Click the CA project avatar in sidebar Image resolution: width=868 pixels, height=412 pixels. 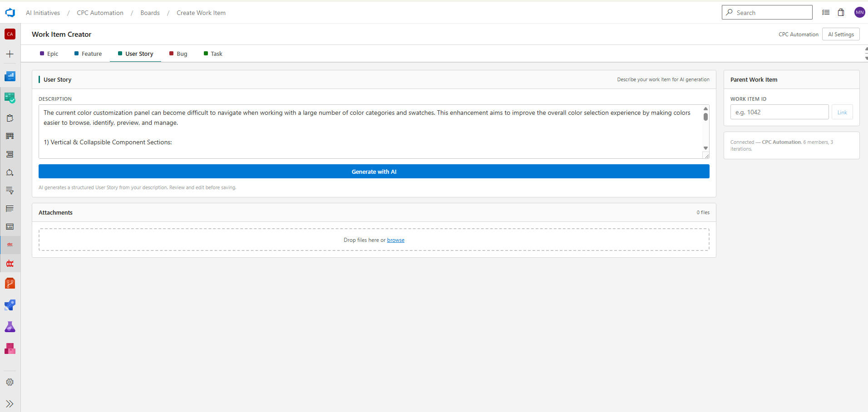click(10, 34)
